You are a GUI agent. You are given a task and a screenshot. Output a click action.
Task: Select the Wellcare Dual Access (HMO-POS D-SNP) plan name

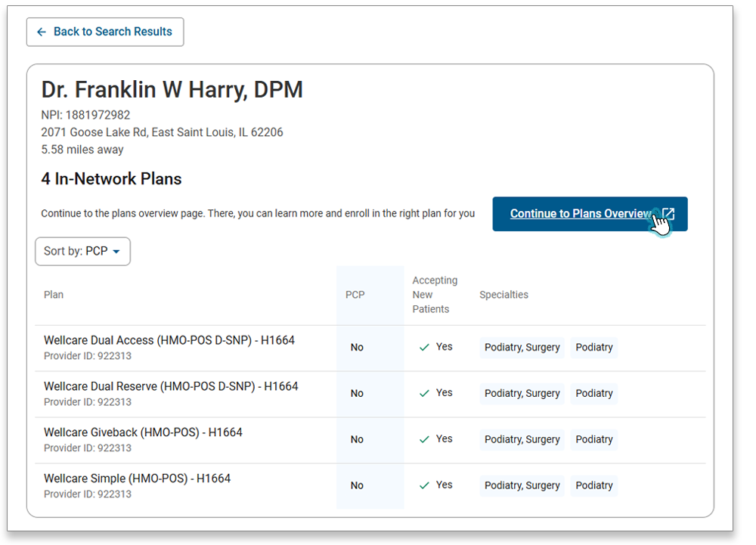(x=169, y=340)
